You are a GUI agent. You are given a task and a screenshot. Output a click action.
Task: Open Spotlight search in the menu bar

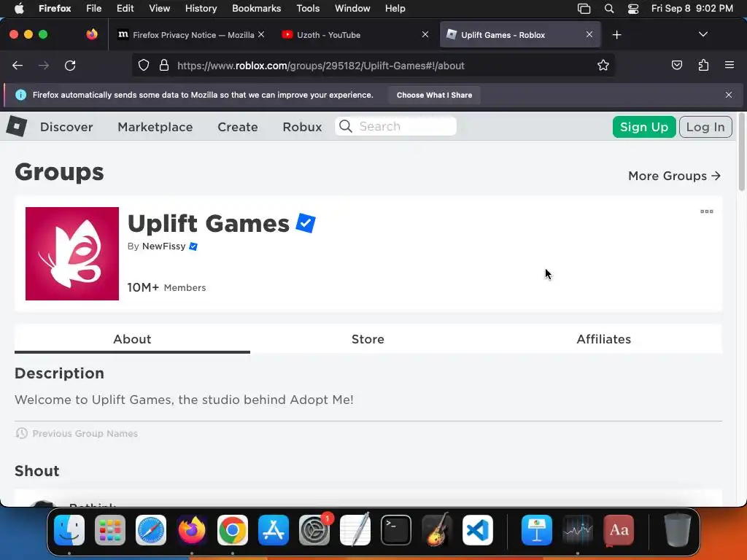(609, 9)
